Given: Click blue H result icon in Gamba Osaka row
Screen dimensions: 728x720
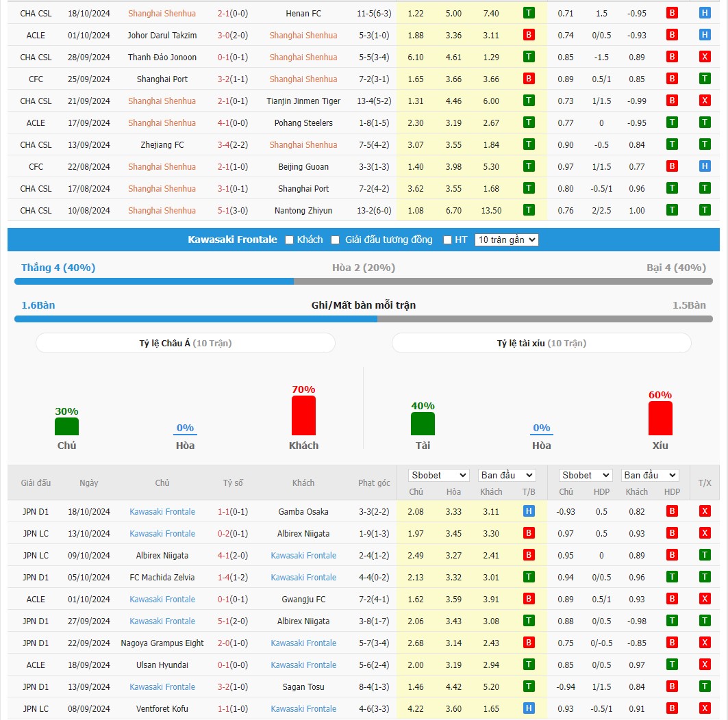Looking at the screenshot, I should 528,511.
